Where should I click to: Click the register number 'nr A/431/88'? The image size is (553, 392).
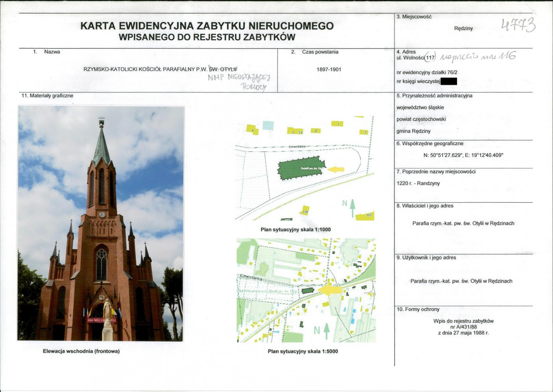464,327
